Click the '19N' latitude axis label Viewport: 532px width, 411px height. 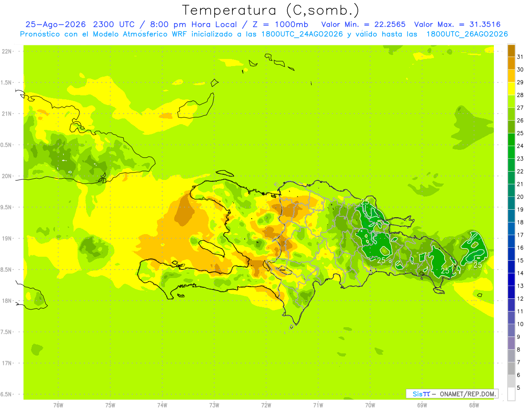(x=7, y=239)
